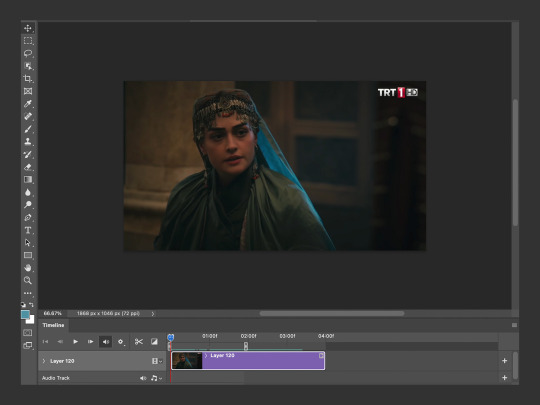Click the horizontal canvas scrollbar
The width and height of the screenshot is (540, 405).
[x=332, y=313]
